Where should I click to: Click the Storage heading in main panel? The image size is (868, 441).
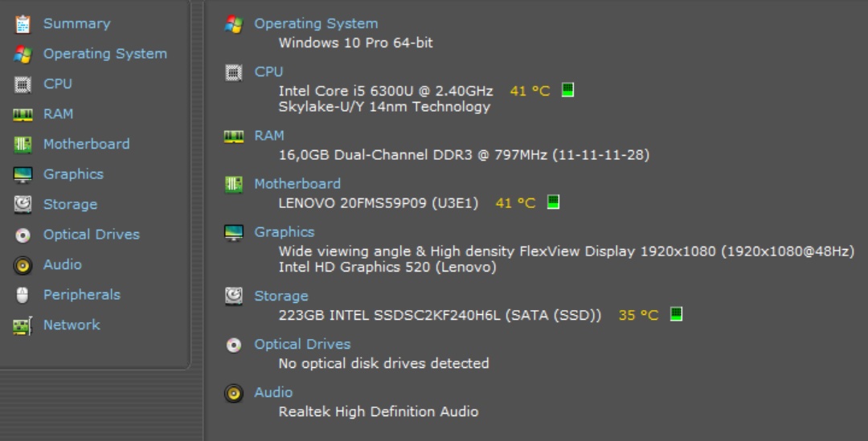281,296
